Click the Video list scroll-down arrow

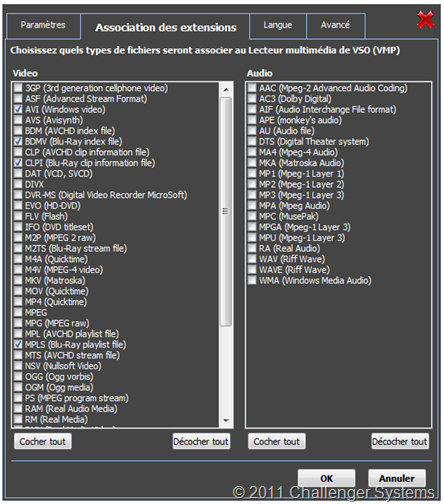(x=226, y=421)
